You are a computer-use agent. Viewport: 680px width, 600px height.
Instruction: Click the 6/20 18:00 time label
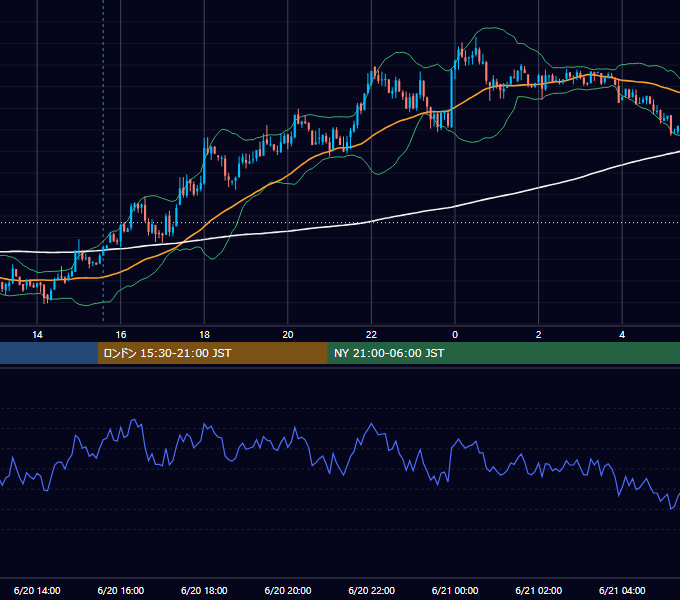pos(204,590)
